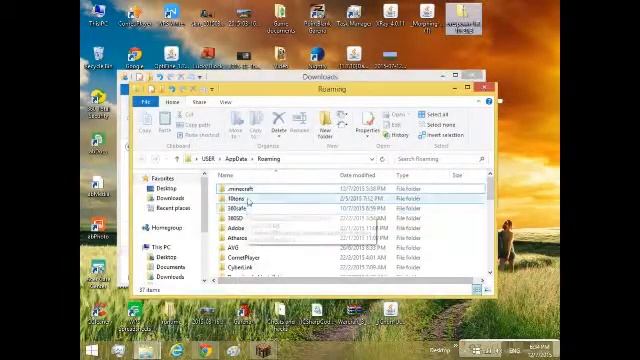Select Documents under This PC
The height and width of the screenshot is (360, 640).
pyautogui.click(x=171, y=267)
